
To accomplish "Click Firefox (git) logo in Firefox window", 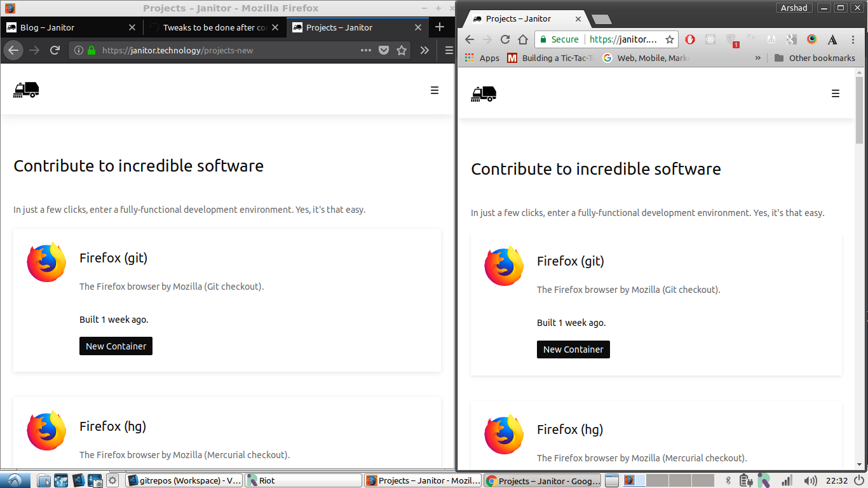I will (x=46, y=262).
